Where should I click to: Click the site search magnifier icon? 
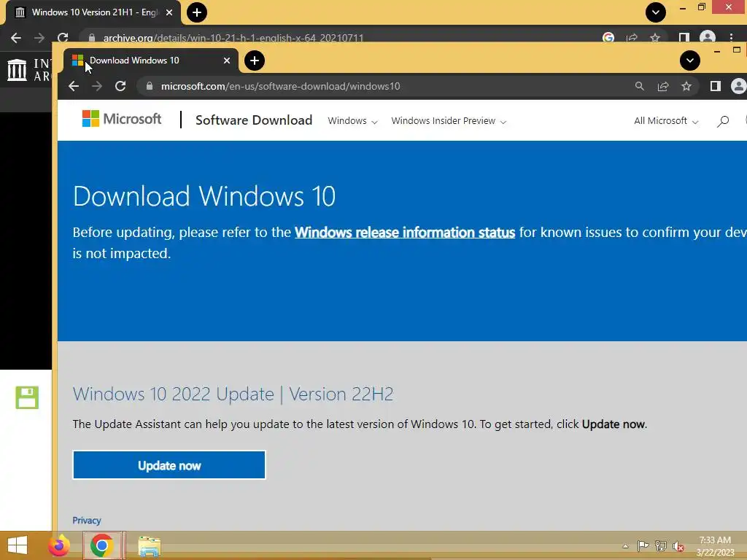pos(723,122)
